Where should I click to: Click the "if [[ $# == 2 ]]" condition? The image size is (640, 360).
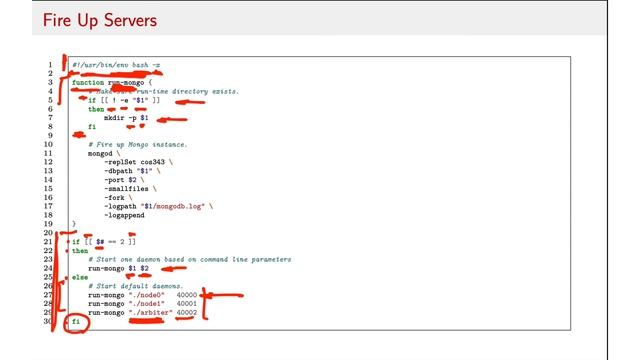pyautogui.click(x=104, y=242)
